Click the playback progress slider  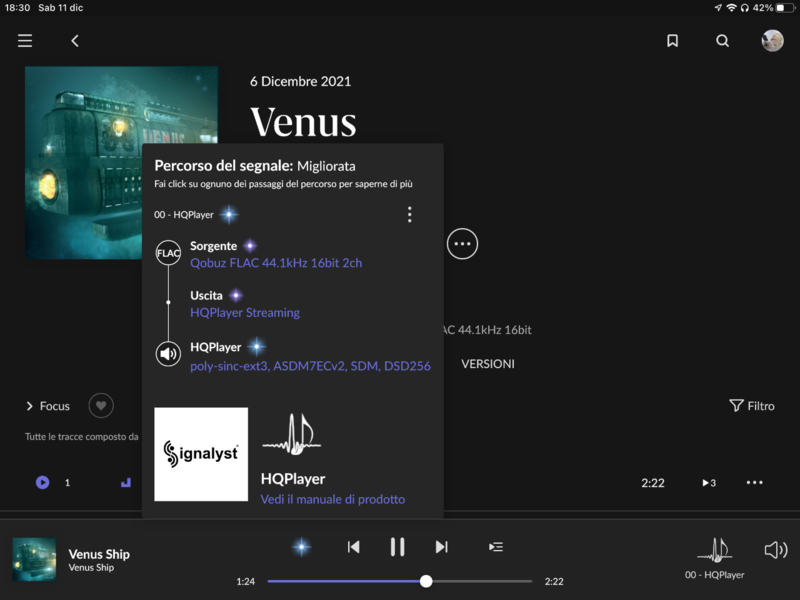tap(400, 581)
